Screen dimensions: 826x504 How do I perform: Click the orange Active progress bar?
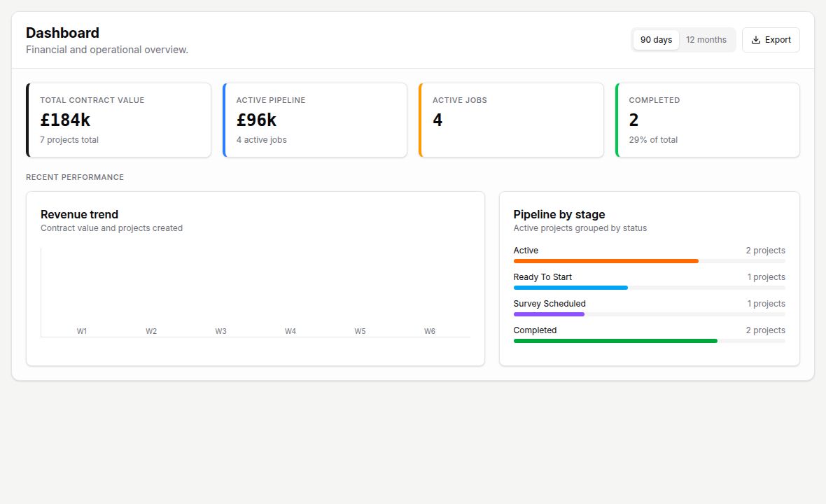pyautogui.click(x=605, y=261)
